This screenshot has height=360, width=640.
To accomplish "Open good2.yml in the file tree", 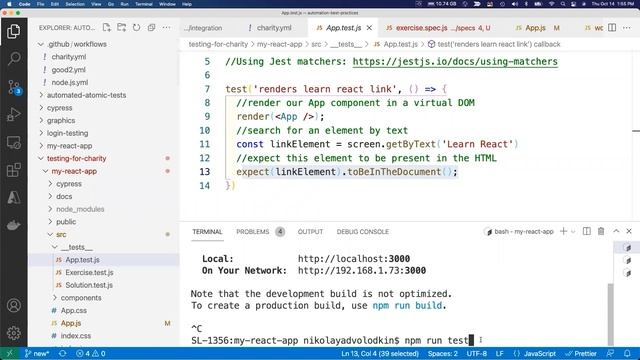I will (104, 70).
